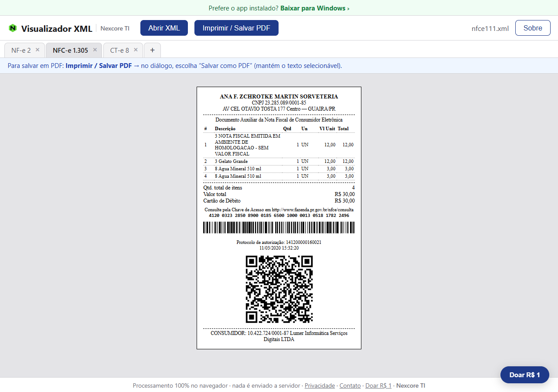Click the Consulte pela Chave de Acesso text
Image resolution: width=558 pixels, height=392 pixels.
point(279,210)
